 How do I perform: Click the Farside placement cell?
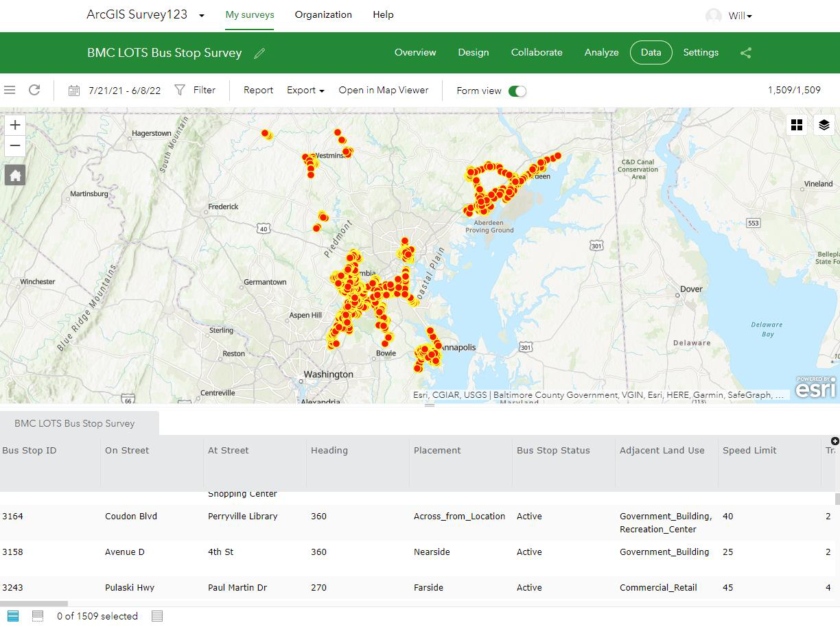pyautogui.click(x=428, y=588)
